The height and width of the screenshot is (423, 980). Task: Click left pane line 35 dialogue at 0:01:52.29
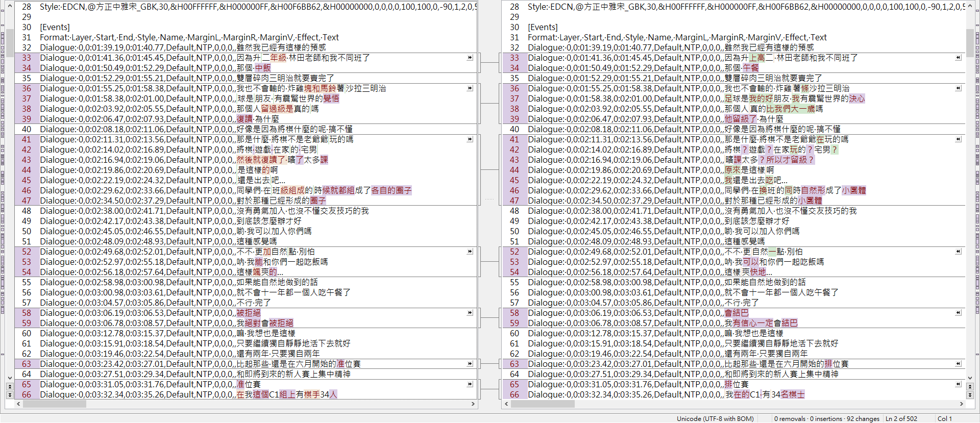(x=187, y=78)
